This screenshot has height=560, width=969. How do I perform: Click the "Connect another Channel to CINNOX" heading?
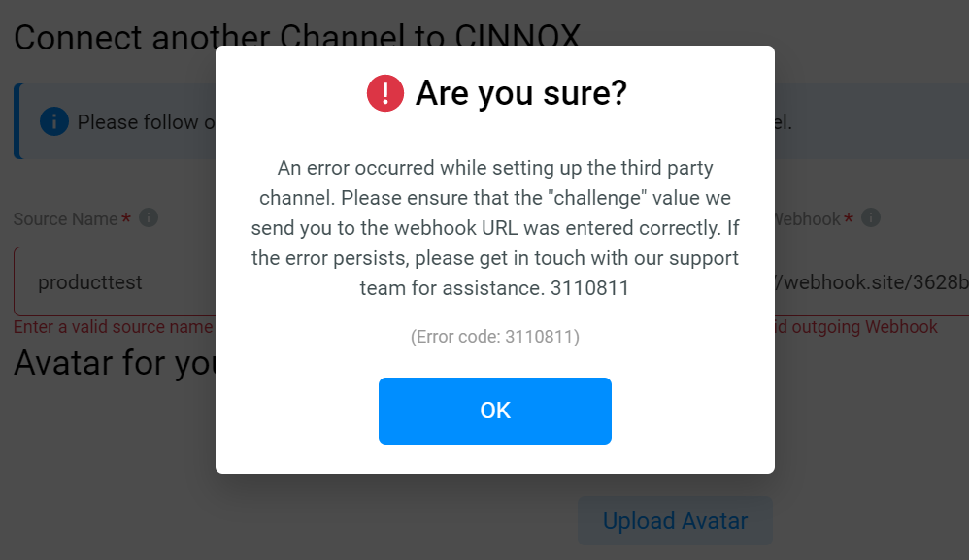click(297, 37)
